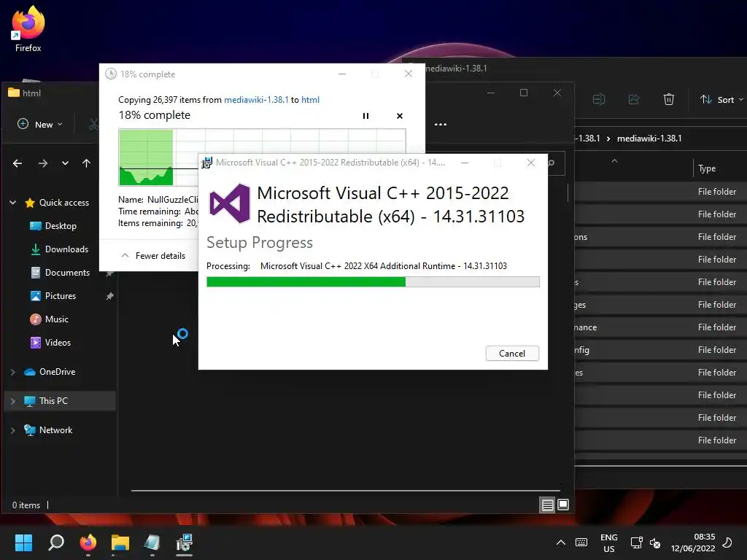The height and width of the screenshot is (560, 747).
Task: Open the Sort dropdown in mediawiki window
Action: [721, 99]
